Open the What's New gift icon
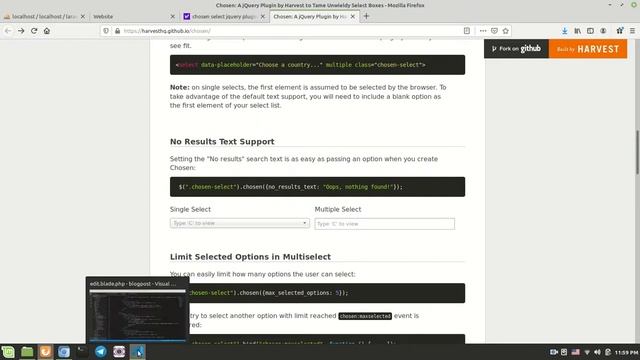 pos(620,31)
